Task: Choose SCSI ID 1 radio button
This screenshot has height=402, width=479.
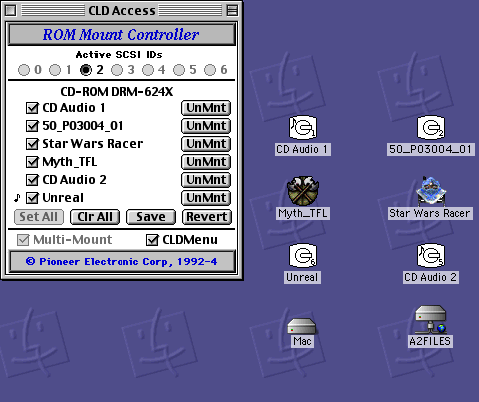Action: point(55,70)
